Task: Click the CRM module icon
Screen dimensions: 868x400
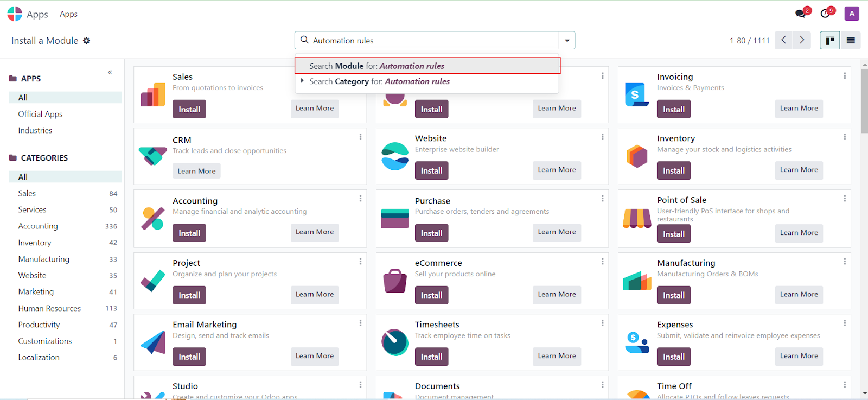Action: (x=153, y=156)
